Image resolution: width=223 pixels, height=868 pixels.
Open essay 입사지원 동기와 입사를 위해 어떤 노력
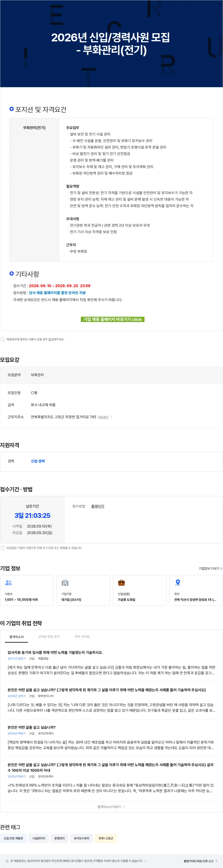tap(55, 652)
